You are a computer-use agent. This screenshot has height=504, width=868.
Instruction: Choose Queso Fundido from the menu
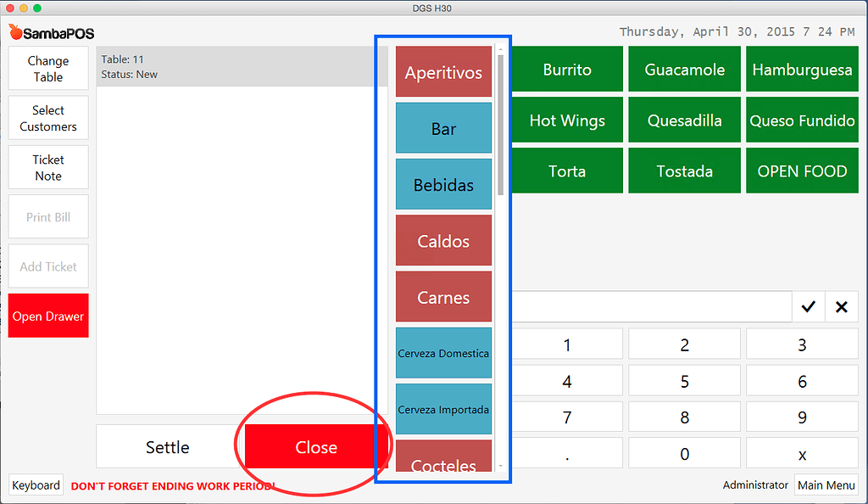802,120
